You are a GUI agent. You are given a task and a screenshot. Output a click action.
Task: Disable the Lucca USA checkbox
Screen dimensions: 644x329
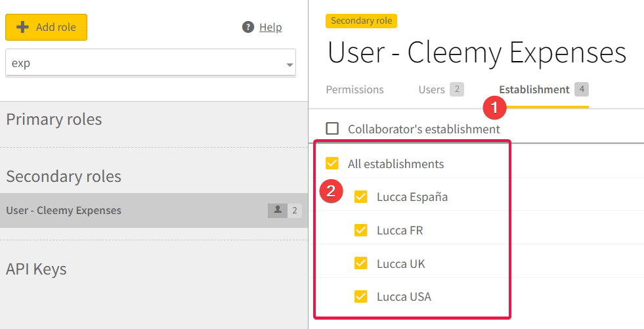point(360,296)
